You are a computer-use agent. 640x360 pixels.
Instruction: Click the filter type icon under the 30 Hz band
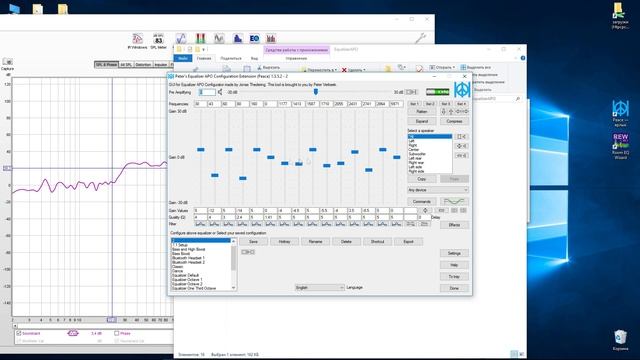click(200, 224)
